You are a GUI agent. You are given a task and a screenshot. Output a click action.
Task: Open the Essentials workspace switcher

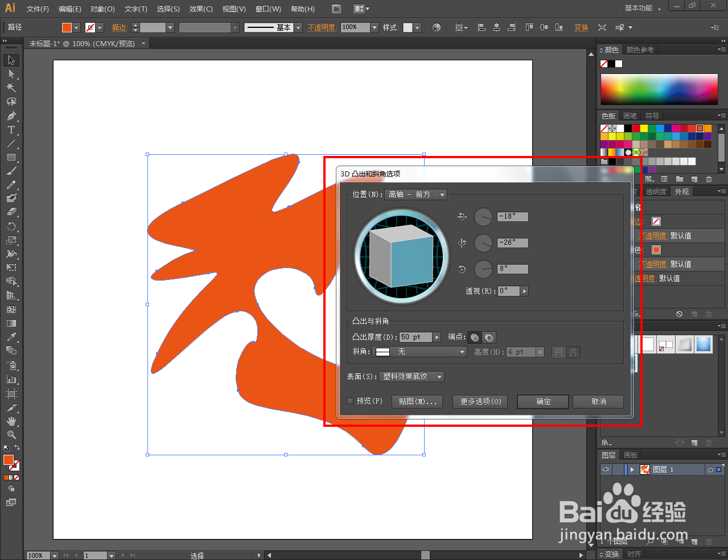click(x=643, y=8)
